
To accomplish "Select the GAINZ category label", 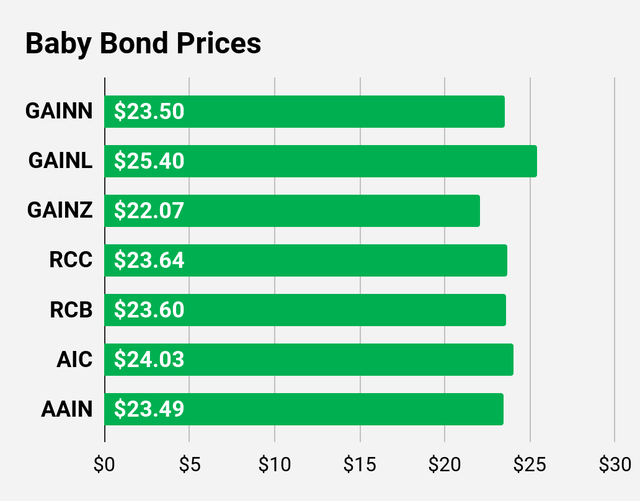I will click(x=60, y=211).
